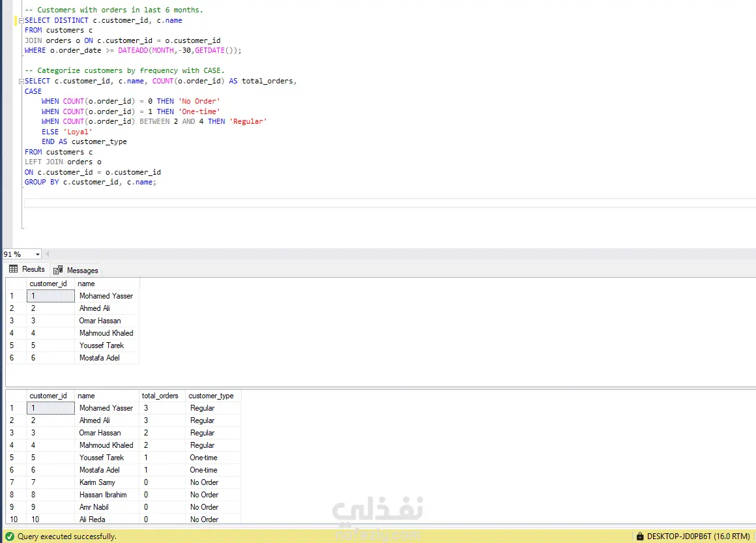
Task: Click the 'Customers with orders in last 6 months' comment
Action: coord(114,10)
